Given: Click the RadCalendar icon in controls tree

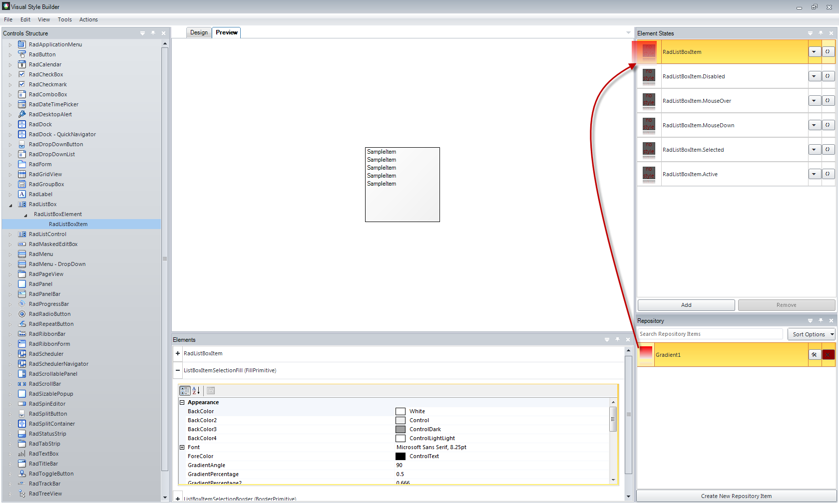Looking at the screenshot, I should pyautogui.click(x=22, y=64).
